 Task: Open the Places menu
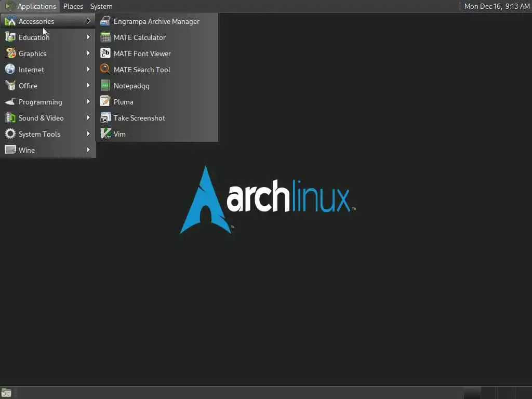(x=73, y=6)
